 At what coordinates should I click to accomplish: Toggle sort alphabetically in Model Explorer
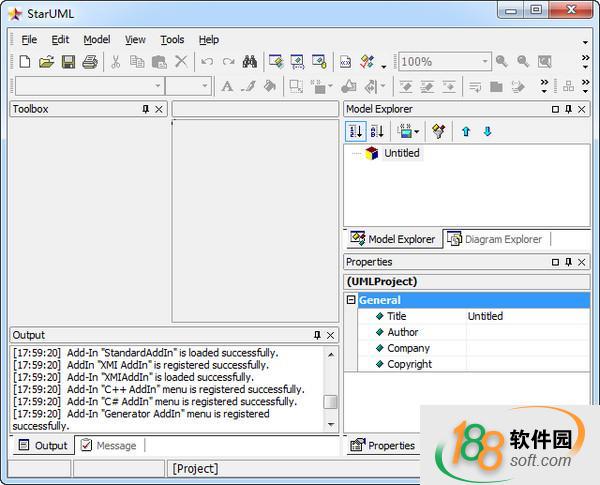[x=377, y=131]
